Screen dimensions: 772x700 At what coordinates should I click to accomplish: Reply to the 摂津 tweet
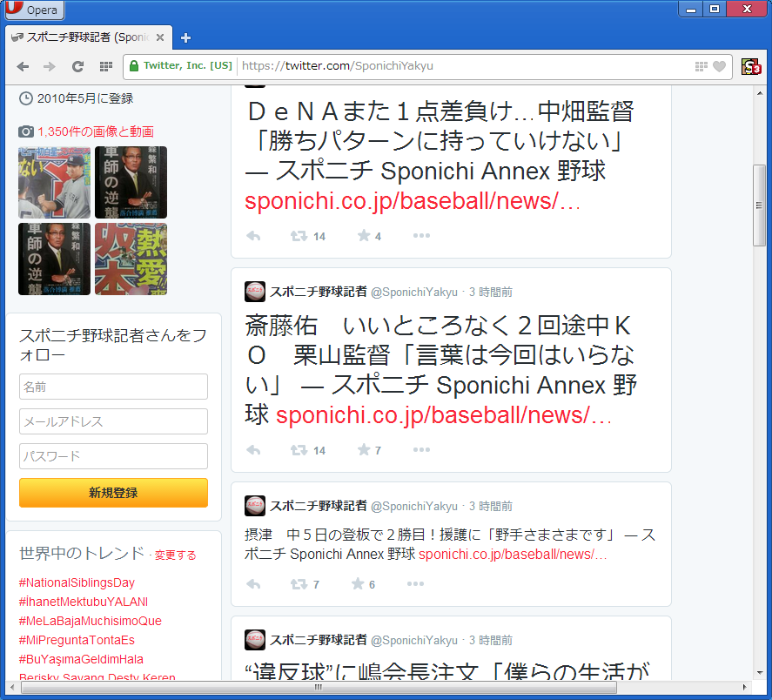(x=253, y=584)
